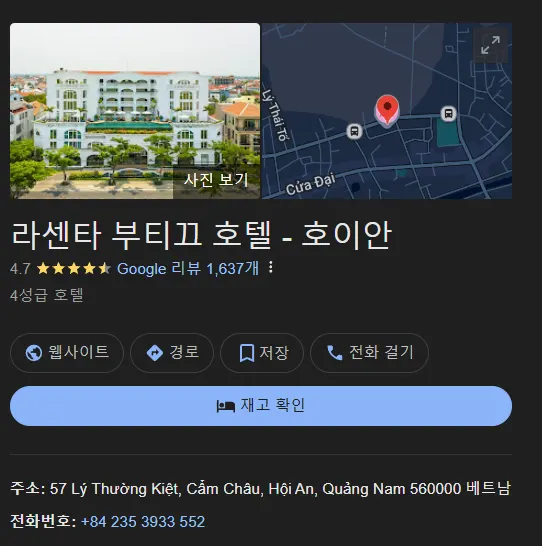Screen dimensions: 542x546
Task: Click the phone number +84 235 3933 552
Action: pyautogui.click(x=143, y=522)
